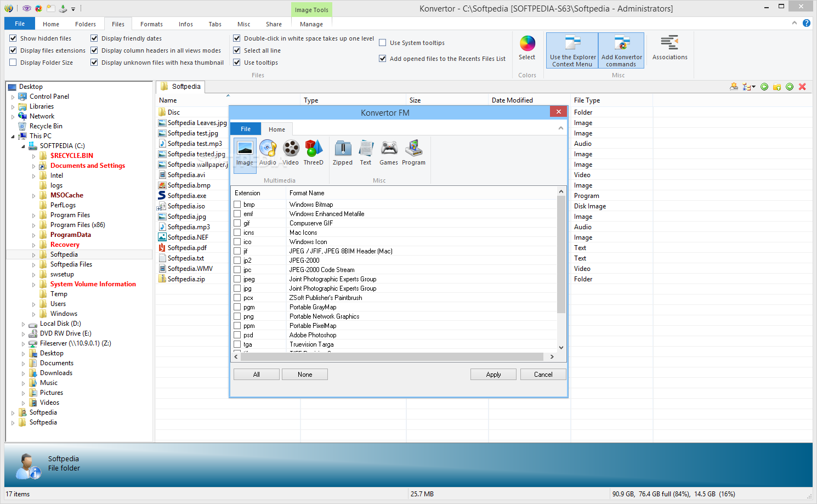Click the horizontal scrollbar of format list

pyautogui.click(x=391, y=356)
